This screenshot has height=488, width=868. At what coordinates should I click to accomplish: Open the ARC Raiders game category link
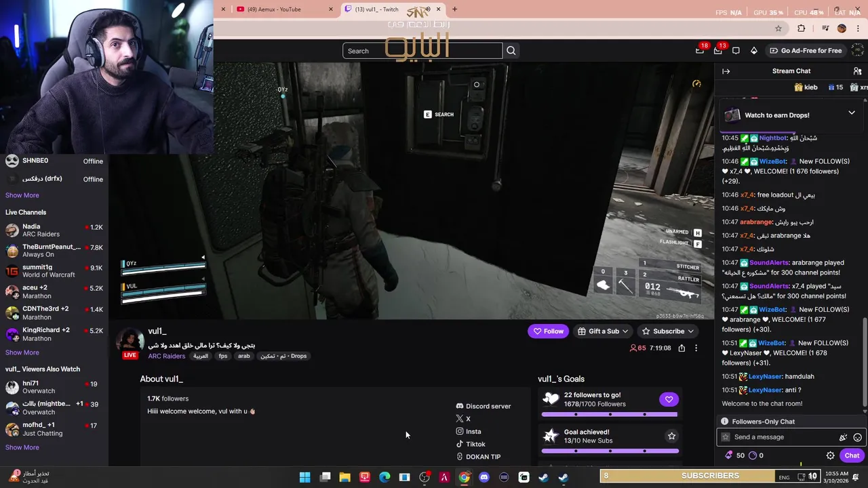click(x=167, y=357)
